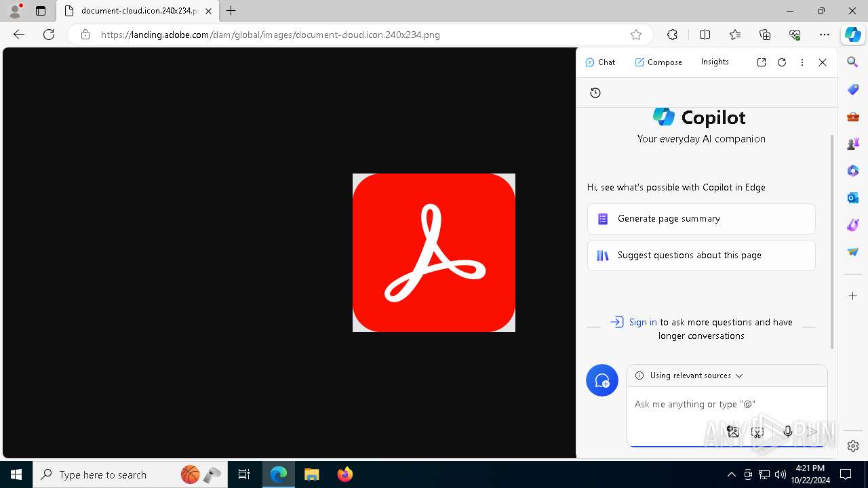Open the Favorites list
The width and height of the screenshot is (868, 488).
735,35
